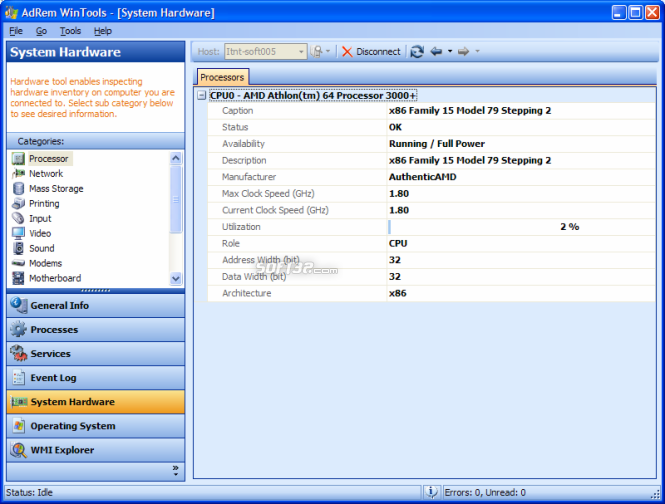Collapse the CPU0 processor node

pos(202,95)
